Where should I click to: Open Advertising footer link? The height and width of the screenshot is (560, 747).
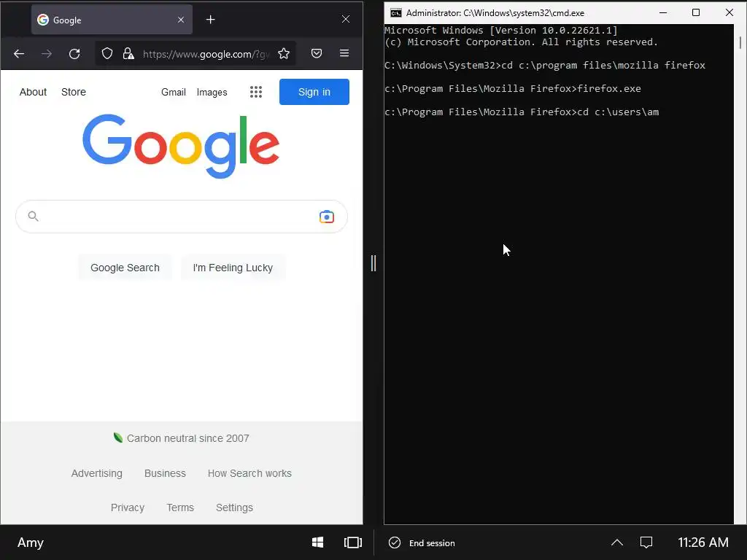coord(97,473)
